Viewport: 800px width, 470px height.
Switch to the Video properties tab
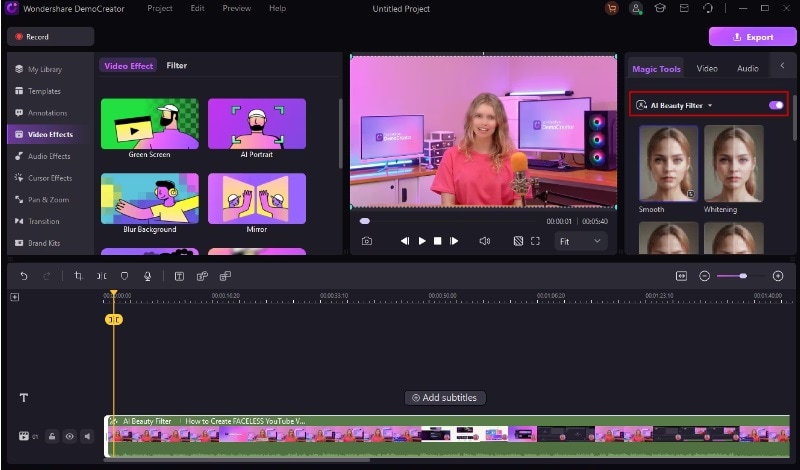pyautogui.click(x=707, y=68)
